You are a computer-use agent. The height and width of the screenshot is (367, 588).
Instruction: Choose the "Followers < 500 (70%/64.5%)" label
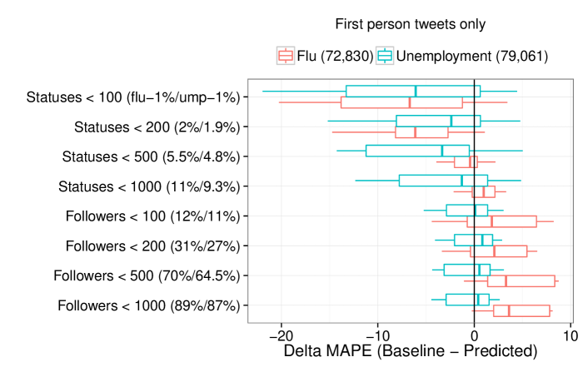147,275
